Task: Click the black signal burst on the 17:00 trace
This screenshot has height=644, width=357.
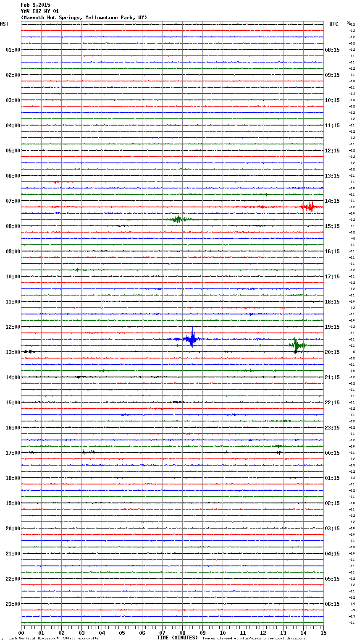Action: click(x=85, y=452)
